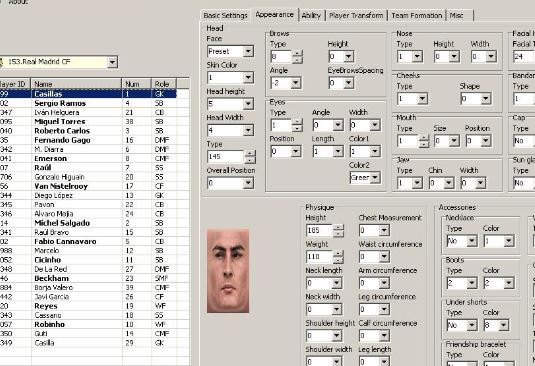Image resolution: width=535 pixels, height=366 pixels.
Task: Open the Brows Angle dropdown
Action: click(295, 83)
